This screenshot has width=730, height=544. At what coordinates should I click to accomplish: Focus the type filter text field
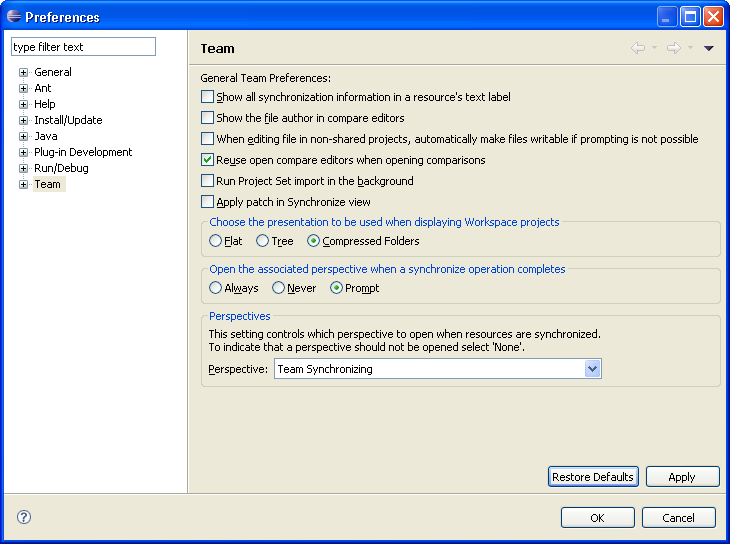click(x=83, y=47)
